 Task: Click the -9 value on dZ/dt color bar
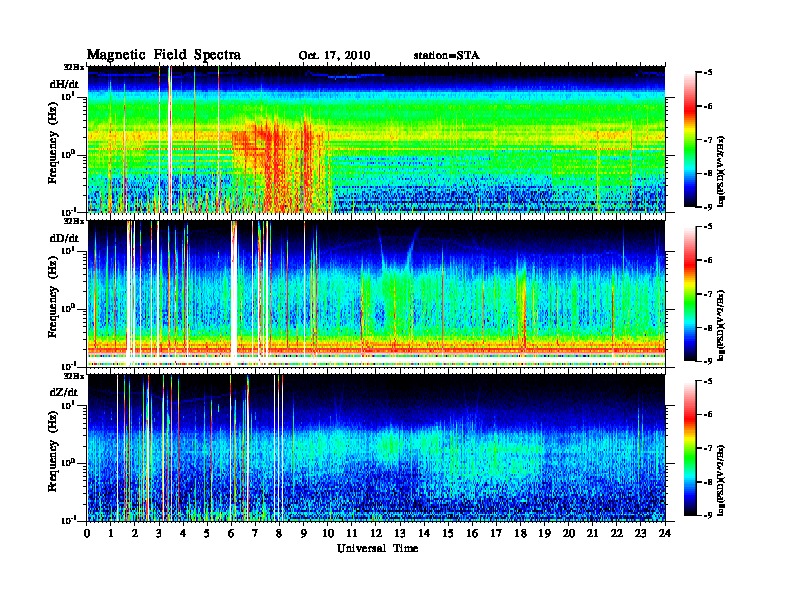click(708, 515)
